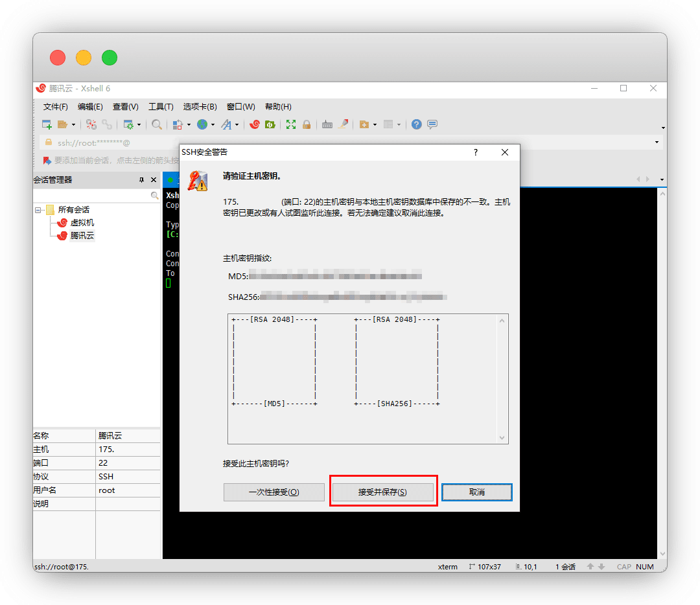Click the magnifier Find icon in toolbar
The image size is (700, 605).
(x=157, y=124)
